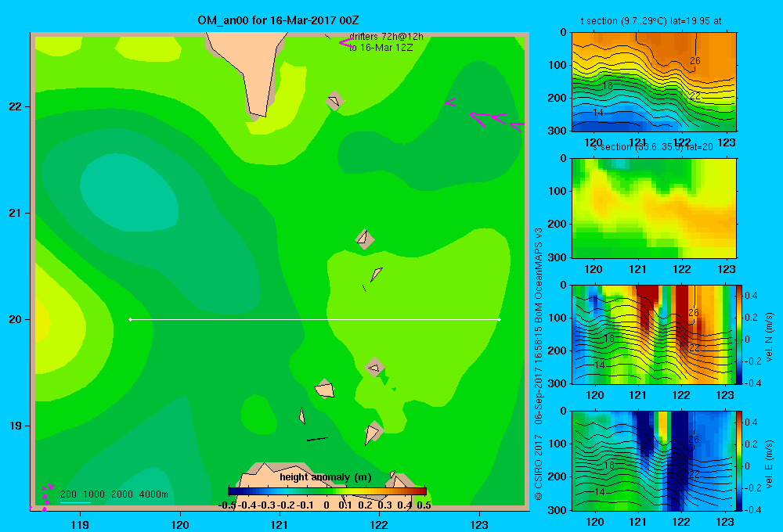
Task: Click the magenta drifter arrow beside the drifters label
Action: coord(345,43)
